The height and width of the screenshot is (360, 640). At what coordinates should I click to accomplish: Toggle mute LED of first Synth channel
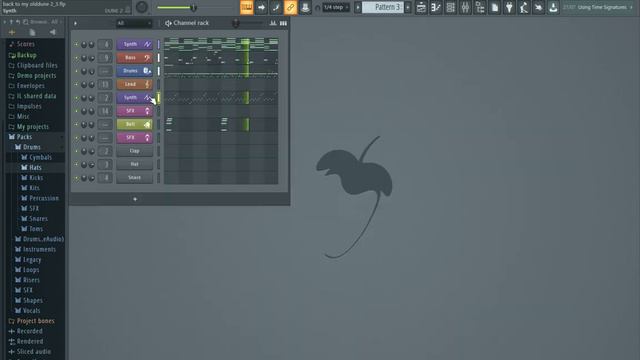click(x=76, y=44)
